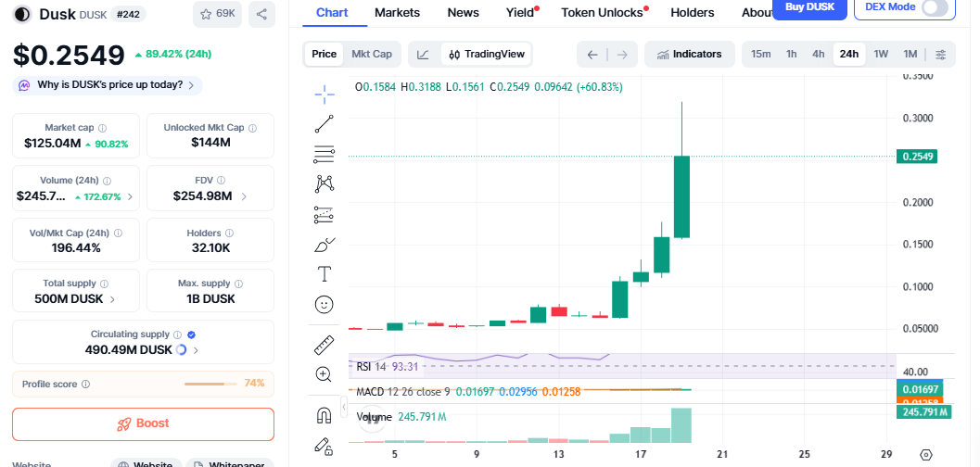Screen dimensions: 980x467
Task: Switch to the Holders tab
Action: [692, 12]
